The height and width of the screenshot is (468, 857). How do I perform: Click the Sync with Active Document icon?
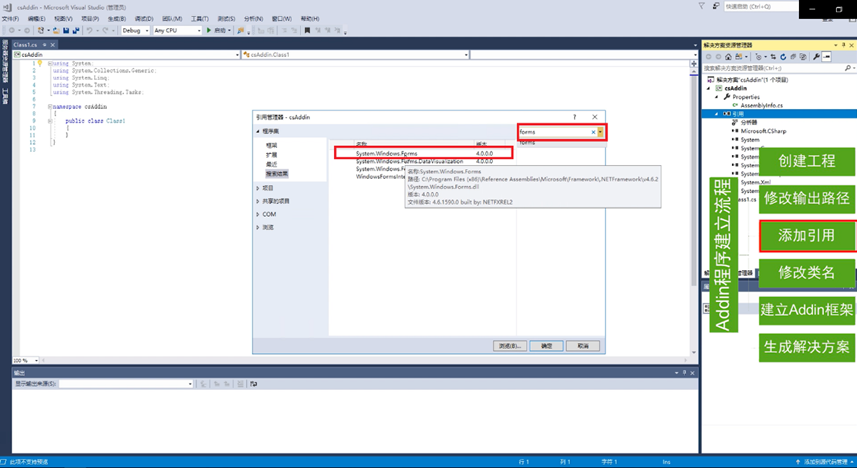click(x=773, y=56)
